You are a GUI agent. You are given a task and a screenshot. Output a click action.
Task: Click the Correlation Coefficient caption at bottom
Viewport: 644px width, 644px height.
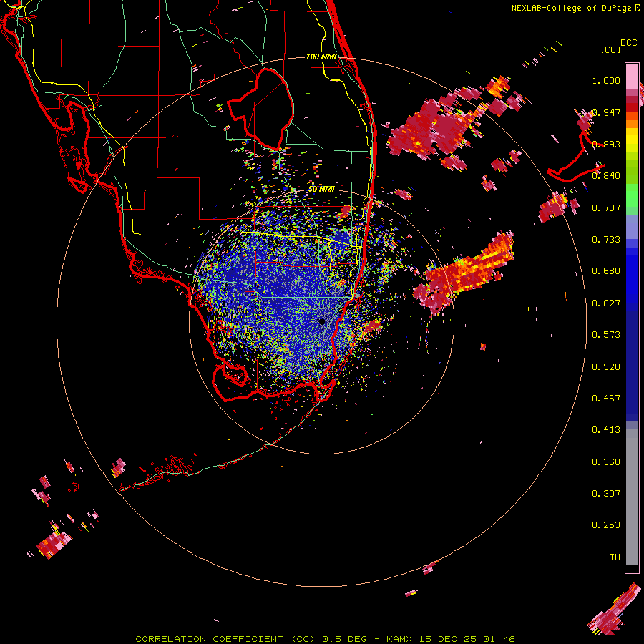point(325,639)
